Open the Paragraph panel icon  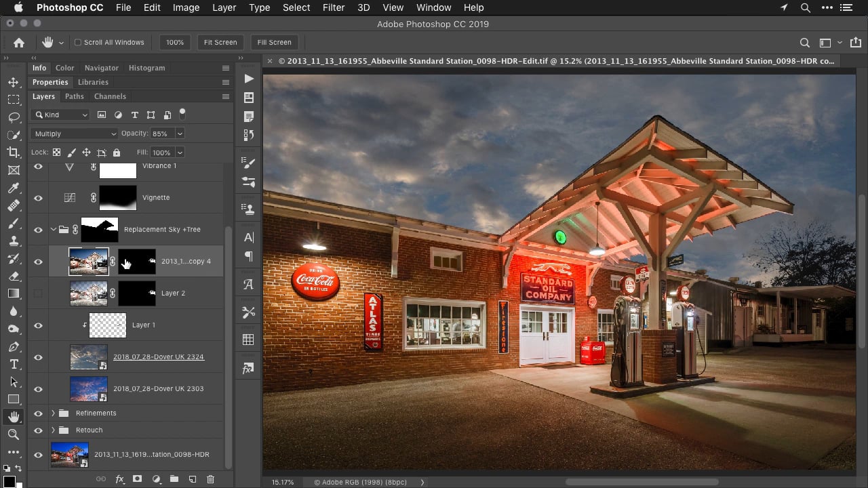(249, 256)
